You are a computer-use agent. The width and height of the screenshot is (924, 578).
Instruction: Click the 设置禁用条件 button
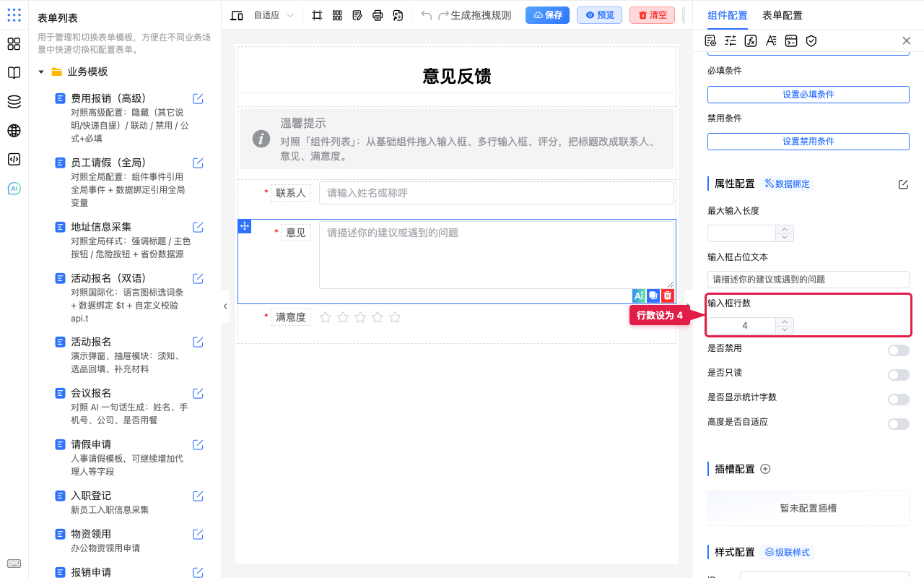coord(808,142)
